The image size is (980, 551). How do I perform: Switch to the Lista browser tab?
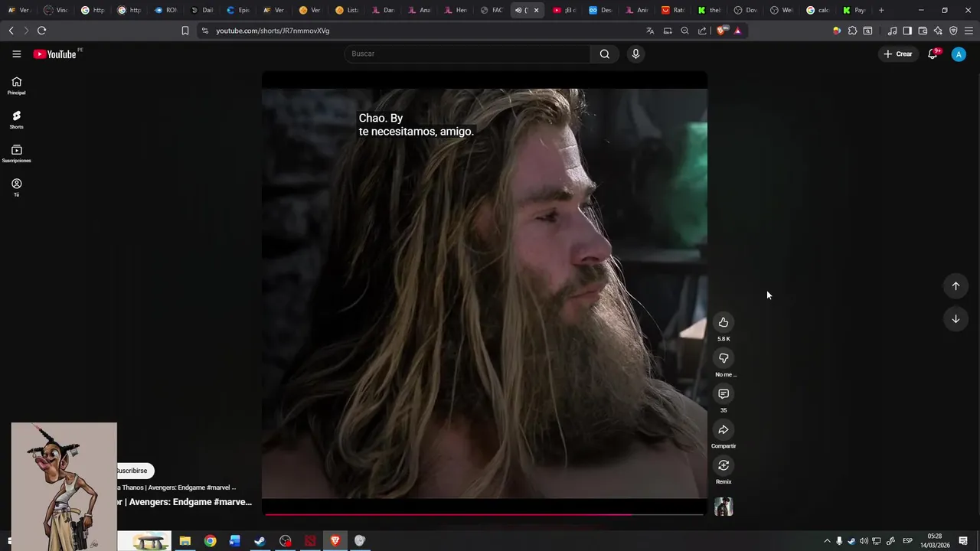tap(347, 10)
